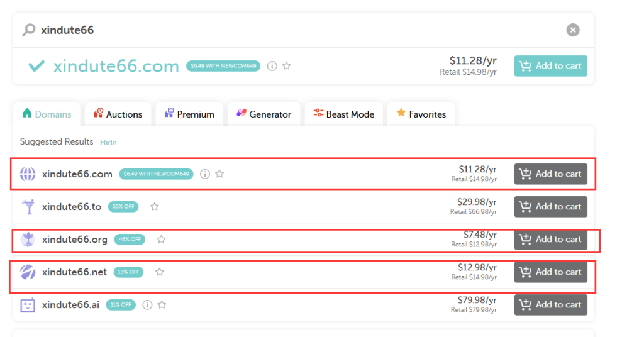This screenshot has width=644, height=337.
Task: Click info icon beside top xindute66.com result
Action: tap(272, 66)
